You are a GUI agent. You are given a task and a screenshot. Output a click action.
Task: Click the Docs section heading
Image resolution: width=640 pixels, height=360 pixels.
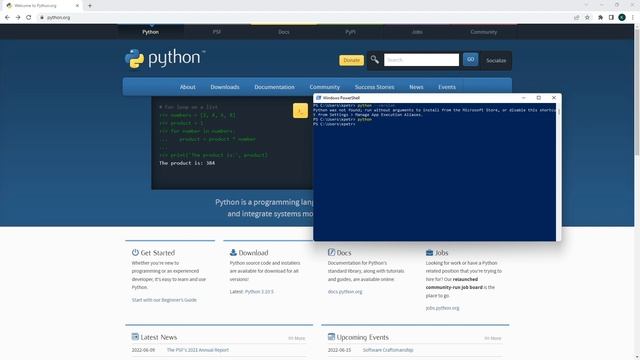tap(340, 253)
